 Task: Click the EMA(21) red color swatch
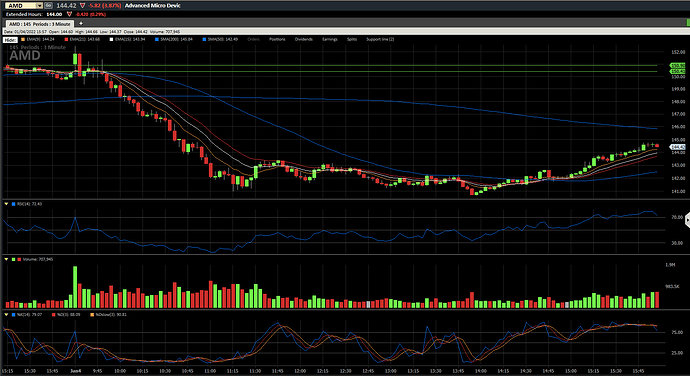pyautogui.click(x=66, y=40)
